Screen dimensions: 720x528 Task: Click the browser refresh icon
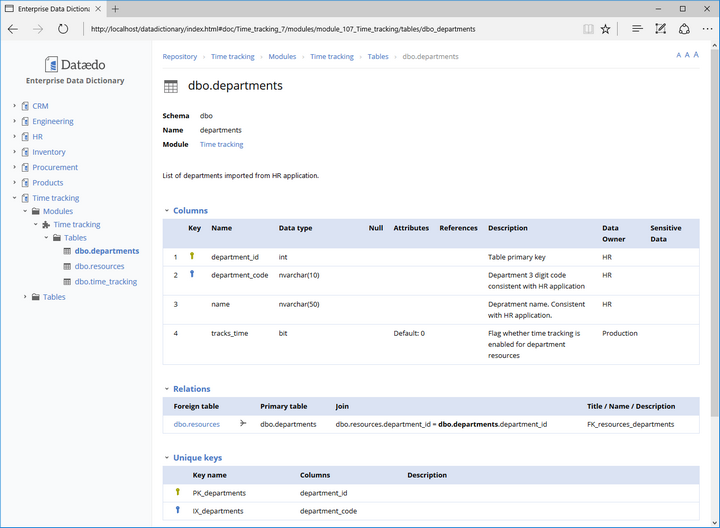tap(63, 29)
